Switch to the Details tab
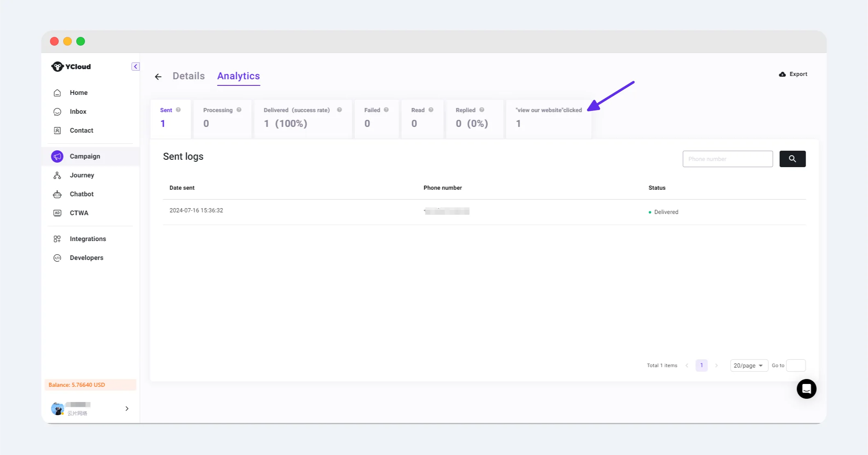The height and width of the screenshot is (455, 868). 188,76
